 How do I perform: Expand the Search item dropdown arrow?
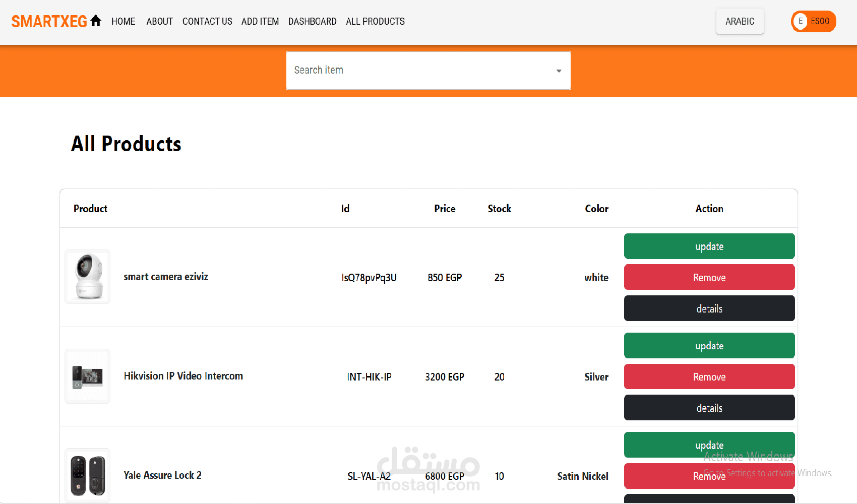pyautogui.click(x=559, y=71)
